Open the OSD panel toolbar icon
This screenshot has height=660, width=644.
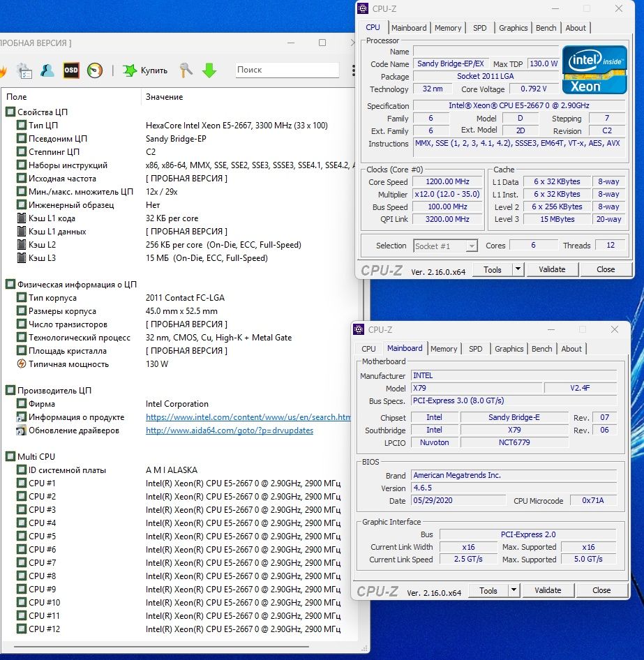coord(70,70)
